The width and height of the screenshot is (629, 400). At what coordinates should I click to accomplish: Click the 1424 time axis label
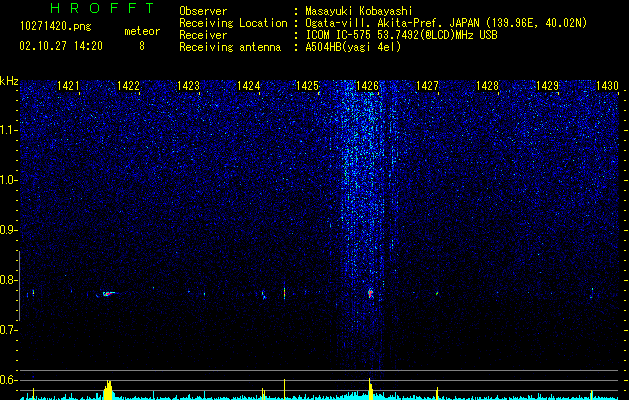coord(248,86)
